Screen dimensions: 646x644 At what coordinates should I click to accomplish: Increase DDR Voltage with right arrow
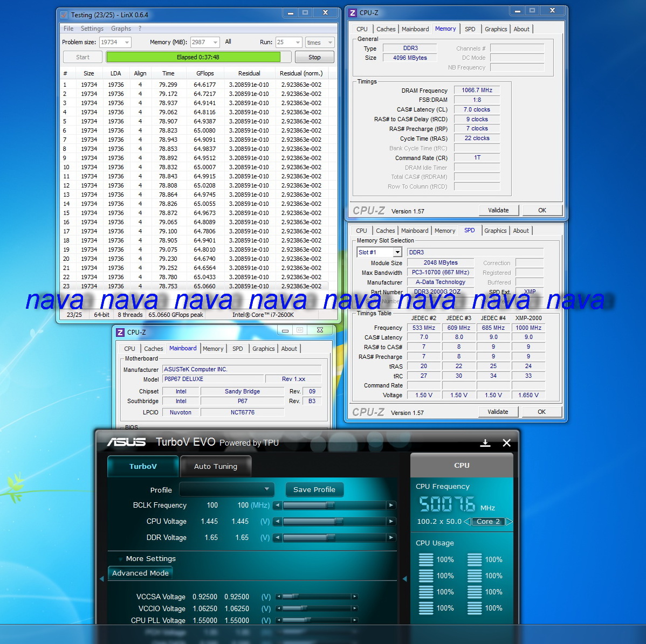coord(391,537)
